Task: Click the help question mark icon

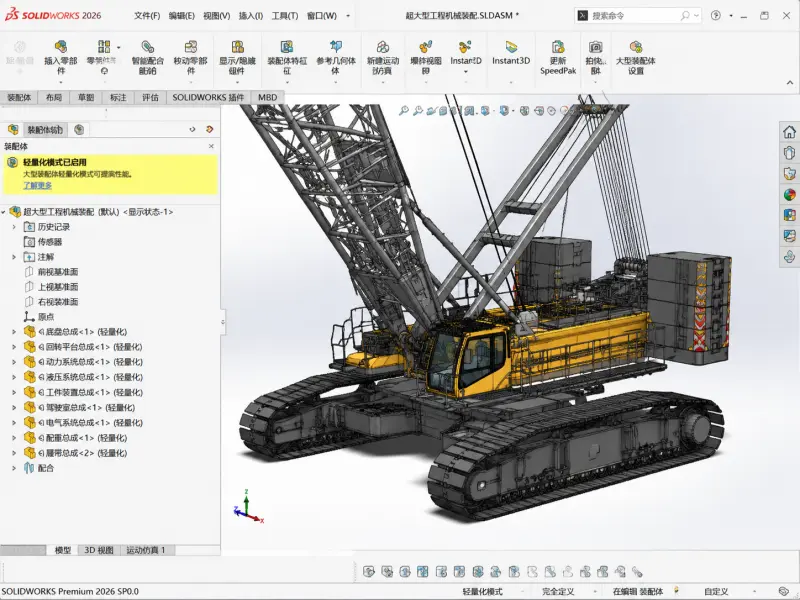Action: 716,16
